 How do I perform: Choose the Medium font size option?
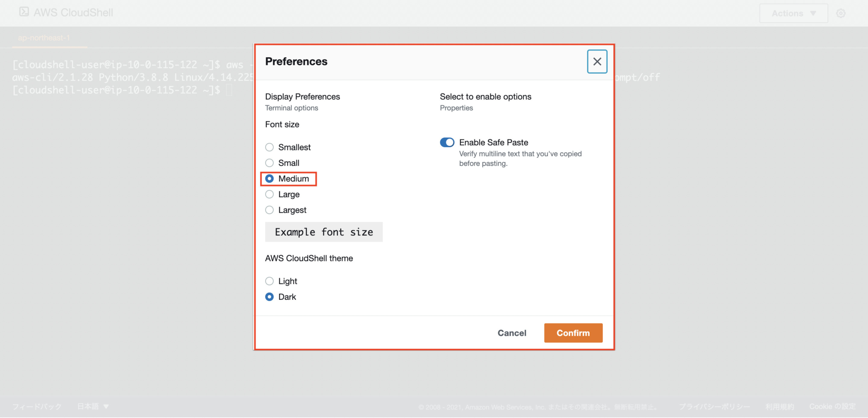pyautogui.click(x=269, y=178)
